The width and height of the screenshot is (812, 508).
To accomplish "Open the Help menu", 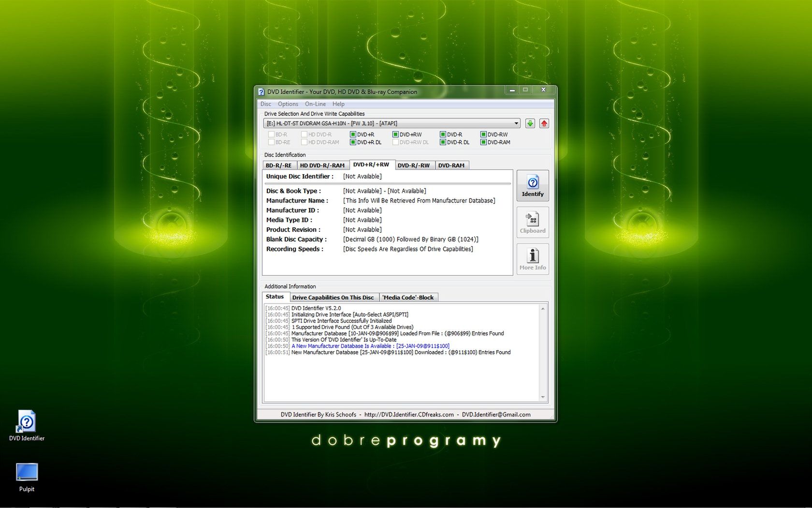I will click(x=338, y=104).
